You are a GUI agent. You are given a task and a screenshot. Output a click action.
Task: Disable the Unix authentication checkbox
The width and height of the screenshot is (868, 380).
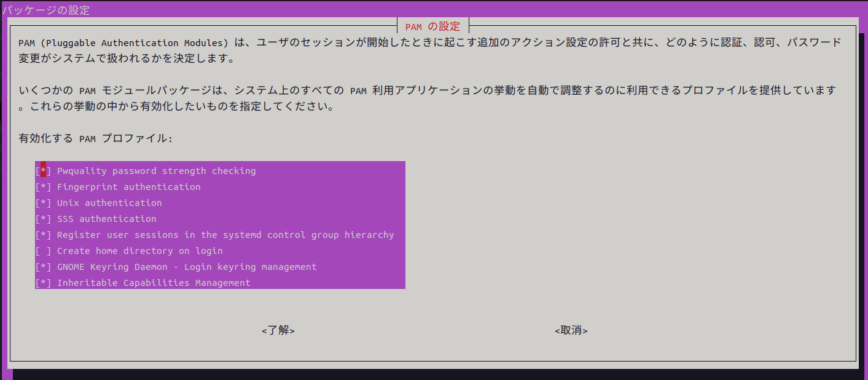(43, 203)
